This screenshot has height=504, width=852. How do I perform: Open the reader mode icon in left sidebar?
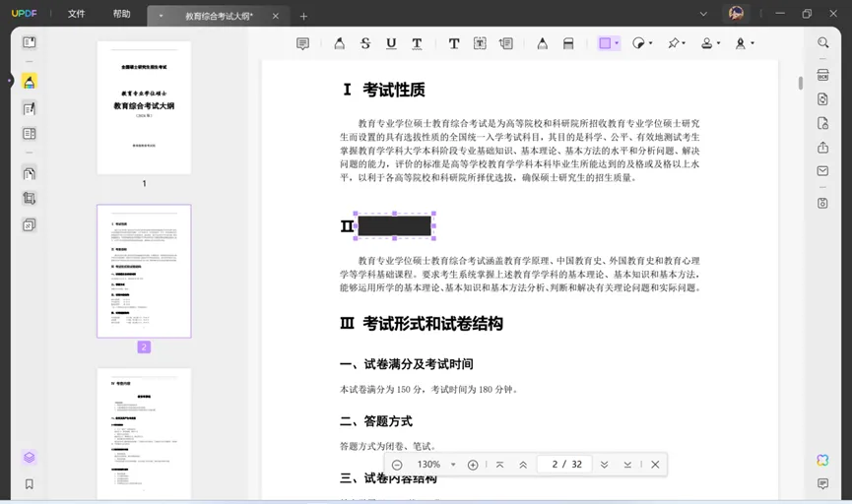(30, 42)
